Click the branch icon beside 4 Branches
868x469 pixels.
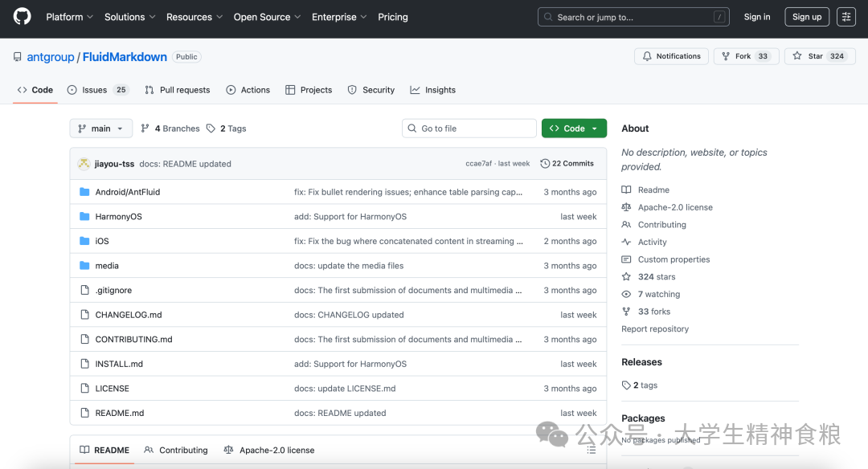[x=145, y=128]
